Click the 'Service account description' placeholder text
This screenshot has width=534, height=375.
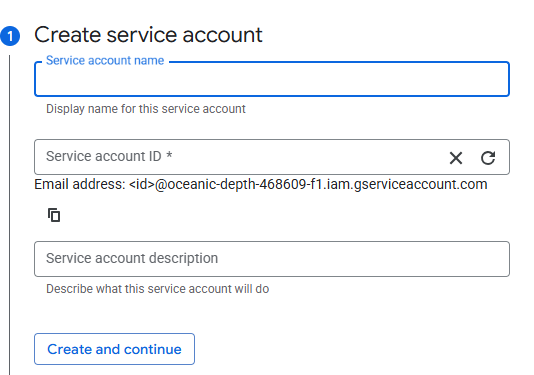click(132, 258)
